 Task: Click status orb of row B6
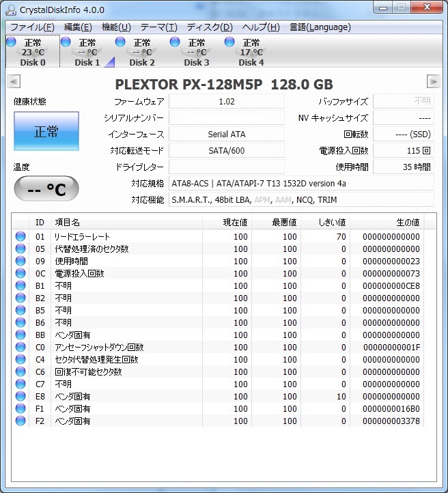tap(20, 322)
